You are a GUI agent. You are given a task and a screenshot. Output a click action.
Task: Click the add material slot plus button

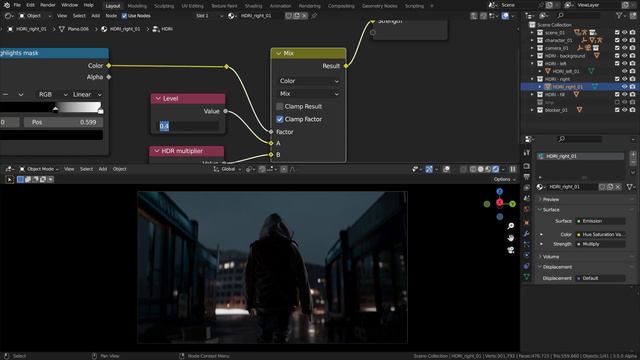pyautogui.click(x=633, y=154)
